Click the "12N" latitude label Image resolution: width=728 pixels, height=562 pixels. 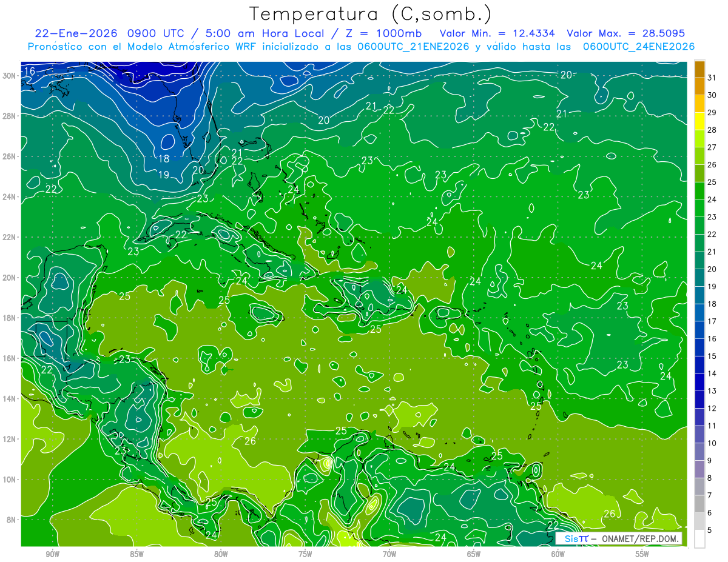(x=9, y=439)
